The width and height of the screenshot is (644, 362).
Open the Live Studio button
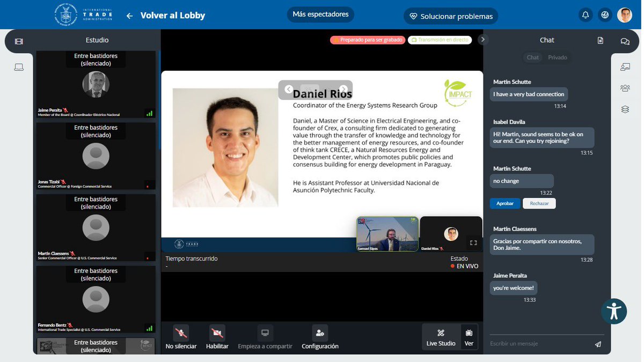pyautogui.click(x=441, y=337)
